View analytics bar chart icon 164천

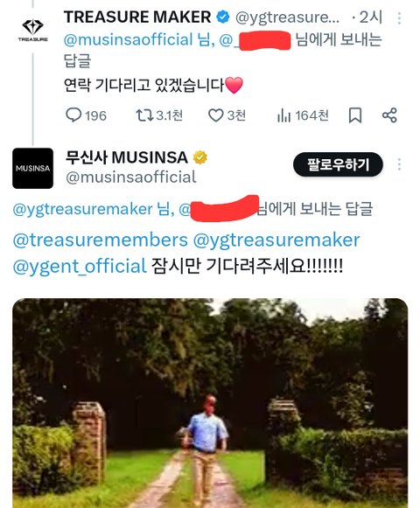pos(283,115)
